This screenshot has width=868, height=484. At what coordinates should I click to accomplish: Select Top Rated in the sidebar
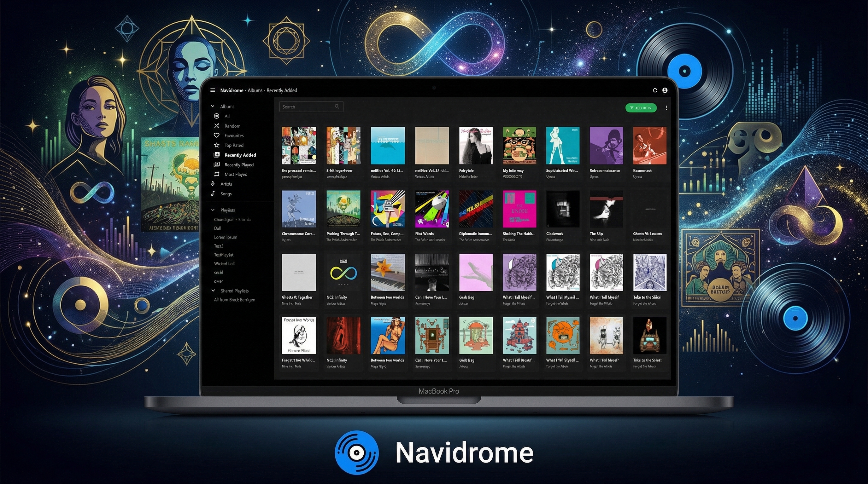pos(234,145)
